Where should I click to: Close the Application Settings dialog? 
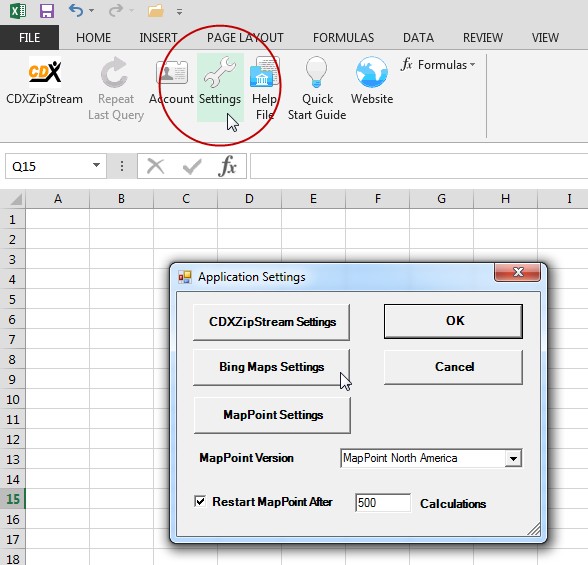point(518,272)
